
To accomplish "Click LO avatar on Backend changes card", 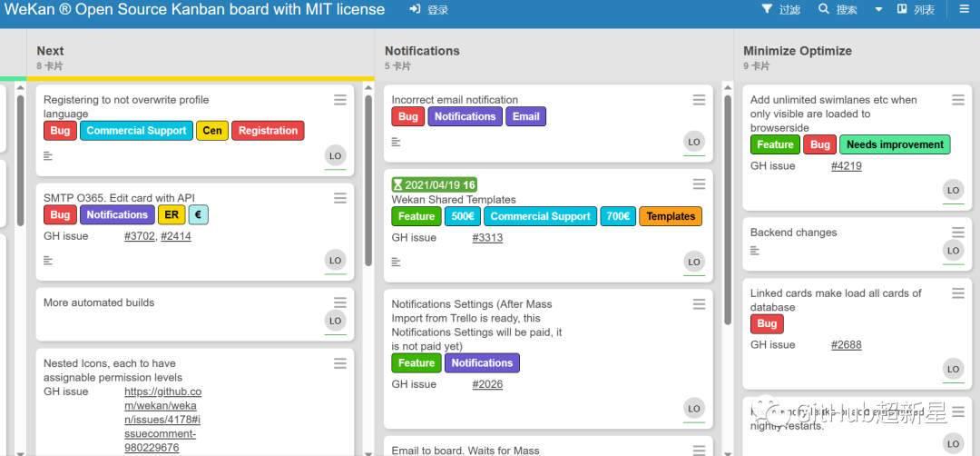I will pos(953,251).
